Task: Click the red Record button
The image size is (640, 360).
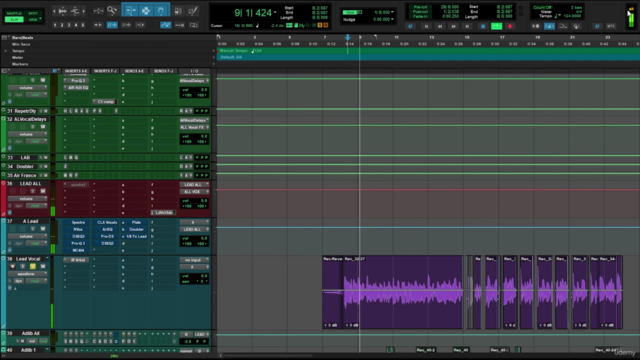Action: (x=510, y=27)
